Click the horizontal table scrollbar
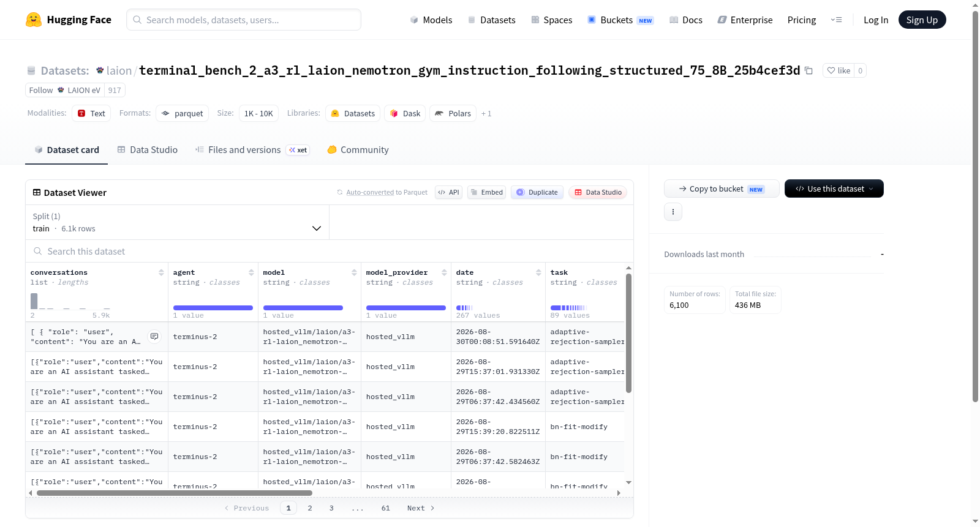980x527 pixels. tap(175, 493)
